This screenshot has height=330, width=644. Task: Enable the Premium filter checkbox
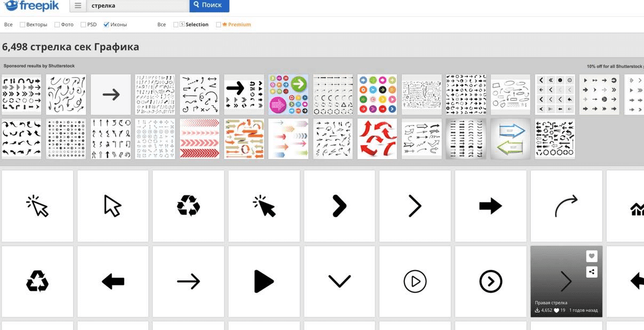pos(218,25)
